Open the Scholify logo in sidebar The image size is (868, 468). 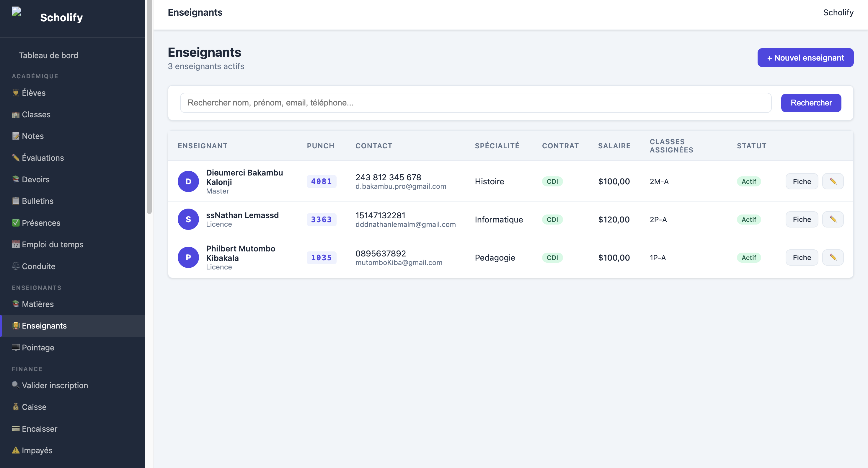pos(17,12)
